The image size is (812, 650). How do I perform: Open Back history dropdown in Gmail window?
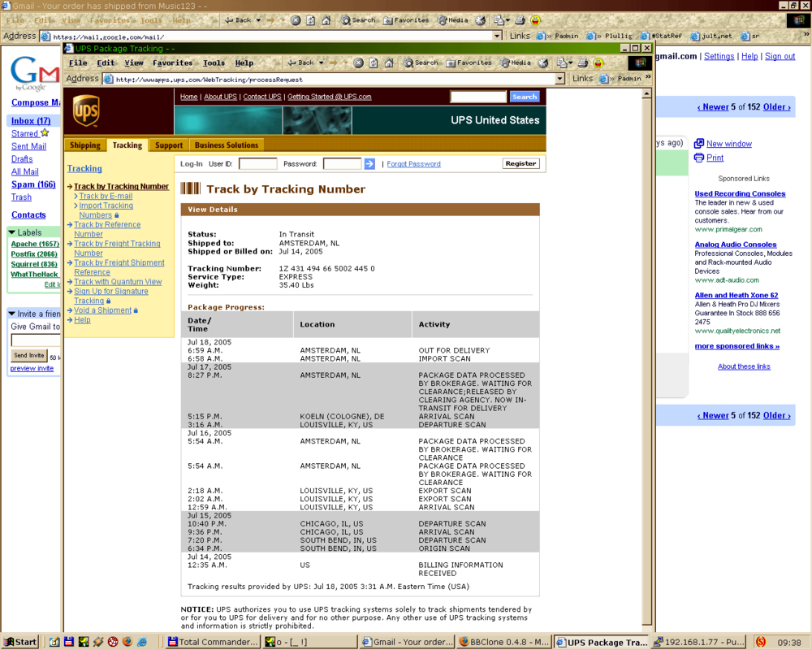(x=258, y=20)
